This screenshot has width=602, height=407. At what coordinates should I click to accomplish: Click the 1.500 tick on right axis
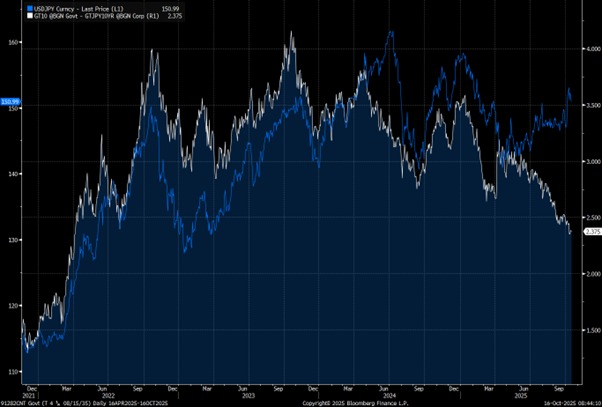tap(591, 330)
